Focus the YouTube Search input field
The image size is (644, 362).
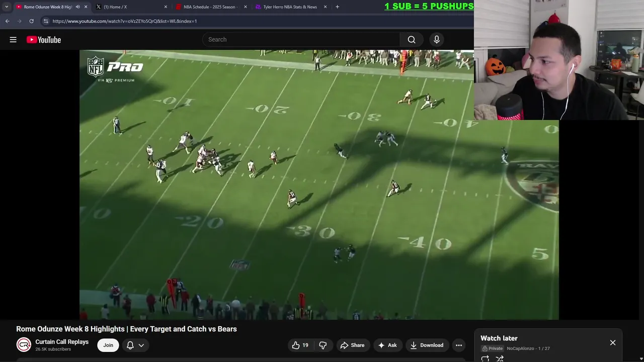[301, 40]
